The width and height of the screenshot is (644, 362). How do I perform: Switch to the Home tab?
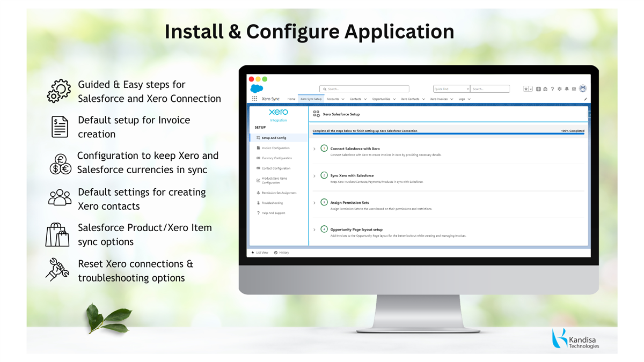(x=291, y=99)
